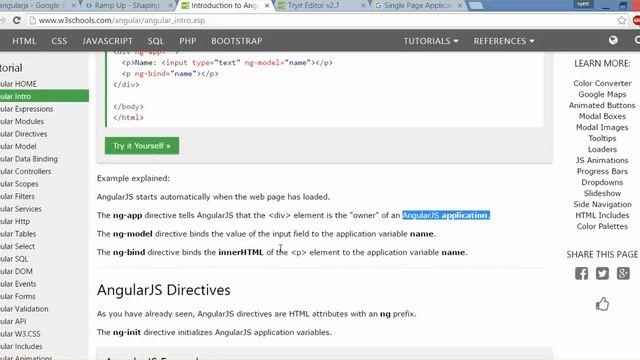
Task: Open the Slideshow link
Action: [602, 193]
